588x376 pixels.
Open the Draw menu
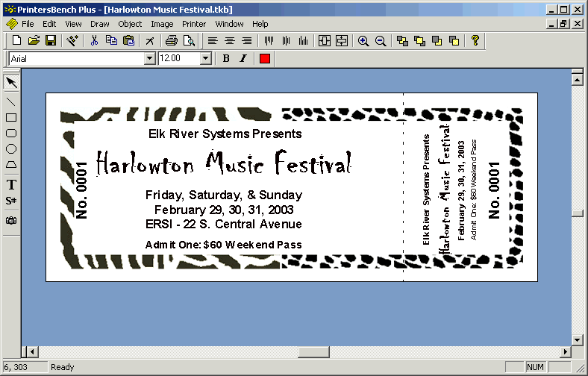click(99, 24)
